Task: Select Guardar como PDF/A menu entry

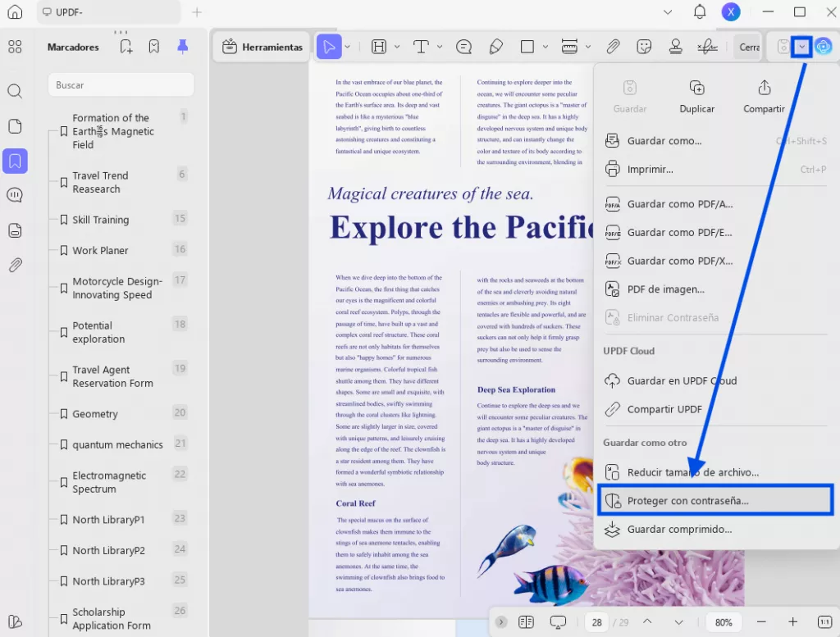Action: [679, 204]
